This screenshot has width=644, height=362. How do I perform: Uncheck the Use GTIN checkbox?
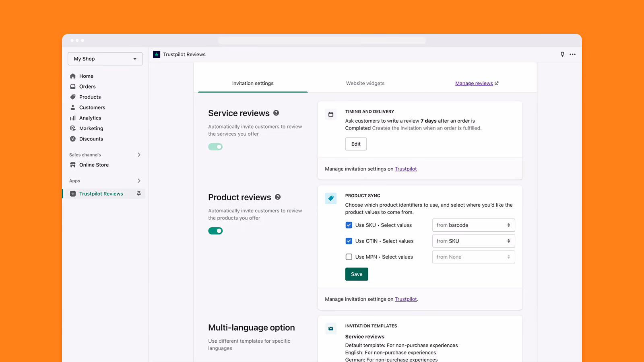point(349,241)
